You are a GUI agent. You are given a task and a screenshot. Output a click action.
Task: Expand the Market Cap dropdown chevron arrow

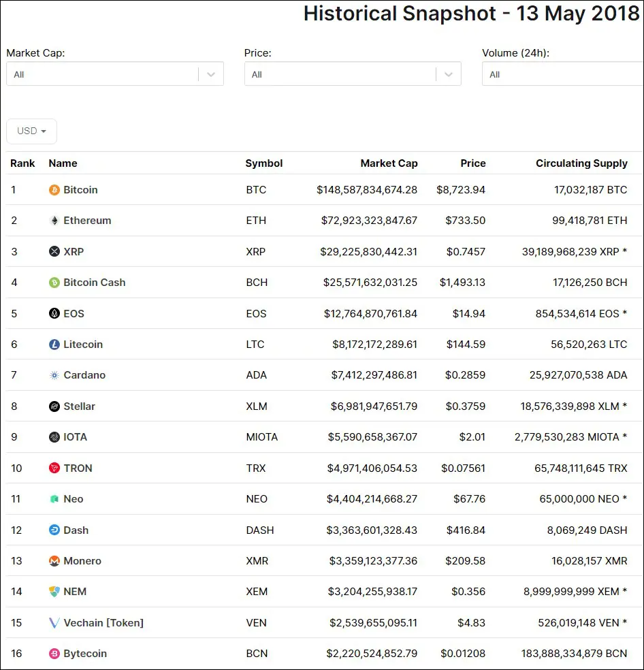pos(210,74)
